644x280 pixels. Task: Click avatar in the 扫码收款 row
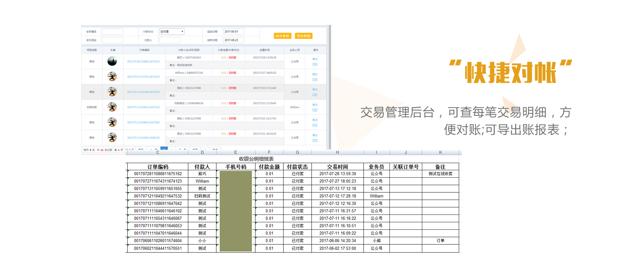[x=112, y=107]
